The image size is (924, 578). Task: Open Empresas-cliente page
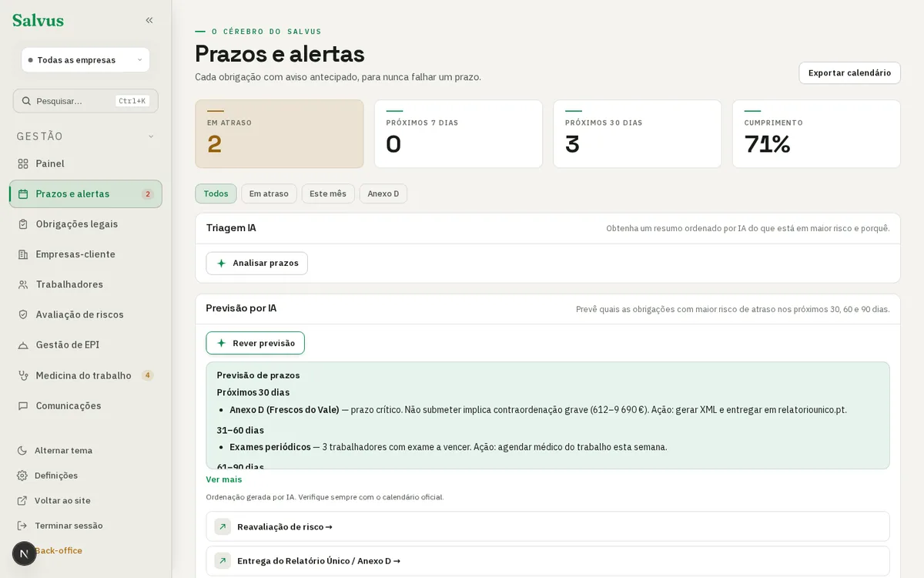coord(85,254)
